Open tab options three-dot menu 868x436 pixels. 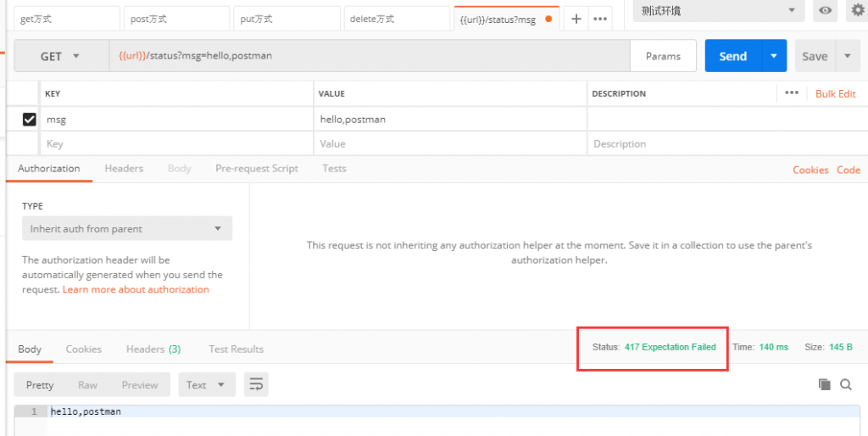point(600,19)
